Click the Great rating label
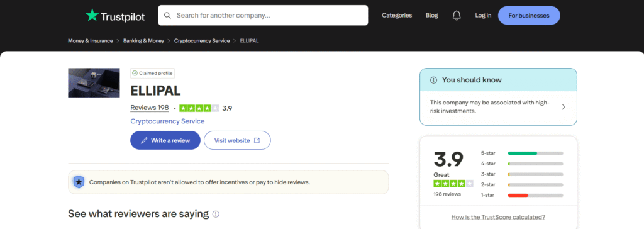 pos(441,175)
